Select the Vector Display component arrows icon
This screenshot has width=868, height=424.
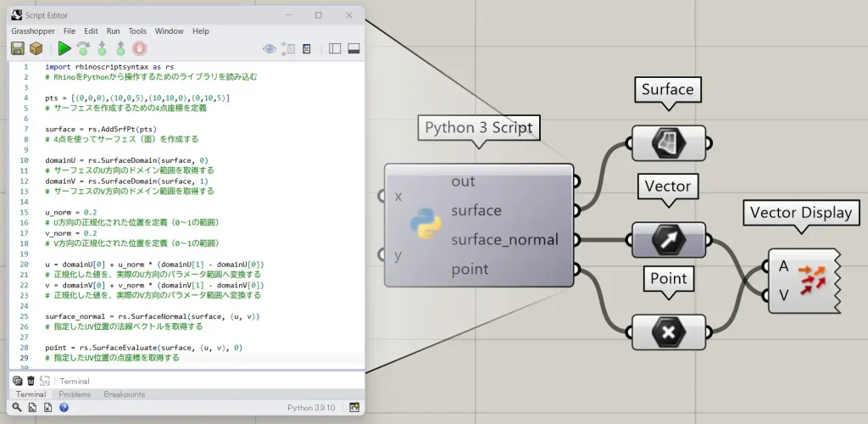[x=811, y=278]
